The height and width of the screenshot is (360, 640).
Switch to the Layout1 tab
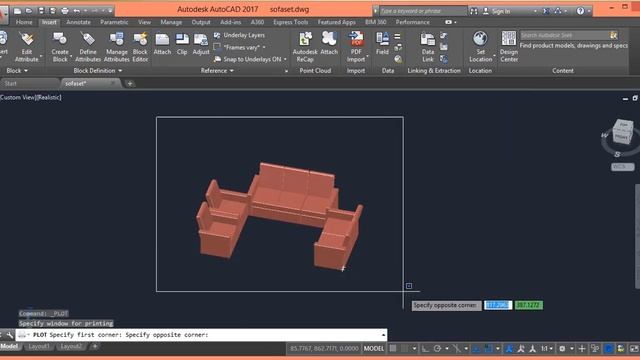pyautogui.click(x=39, y=347)
